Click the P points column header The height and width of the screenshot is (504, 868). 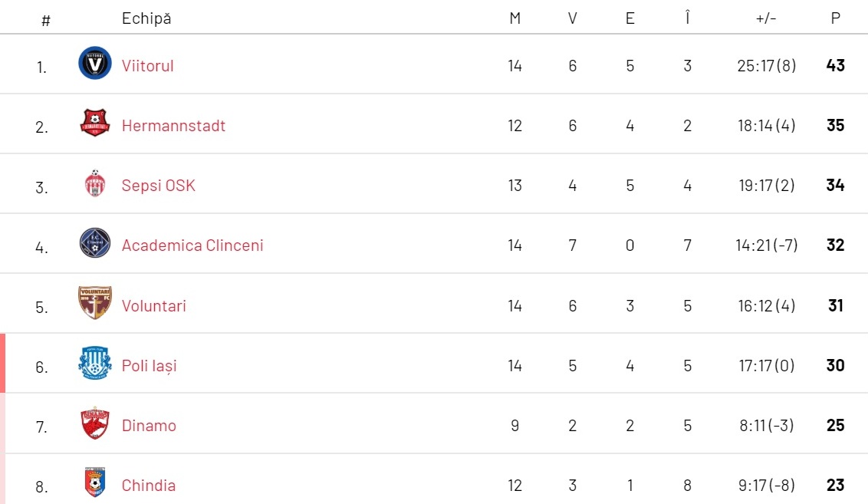(835, 18)
